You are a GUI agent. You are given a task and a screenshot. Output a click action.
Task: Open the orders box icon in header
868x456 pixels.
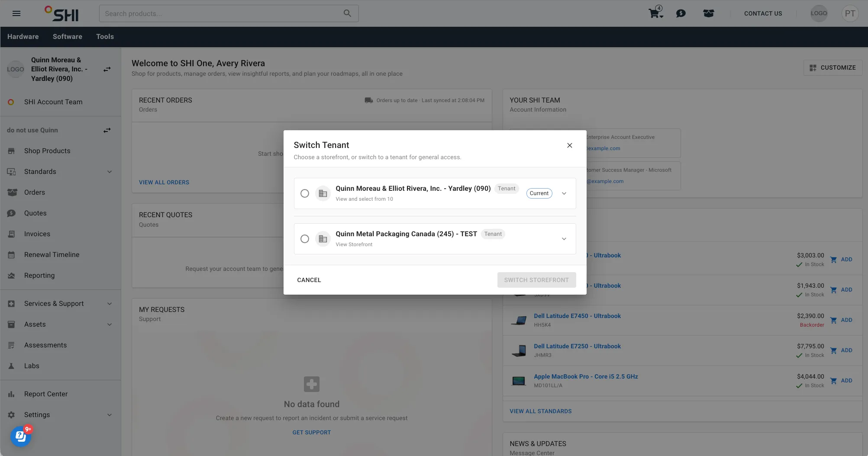coord(709,13)
